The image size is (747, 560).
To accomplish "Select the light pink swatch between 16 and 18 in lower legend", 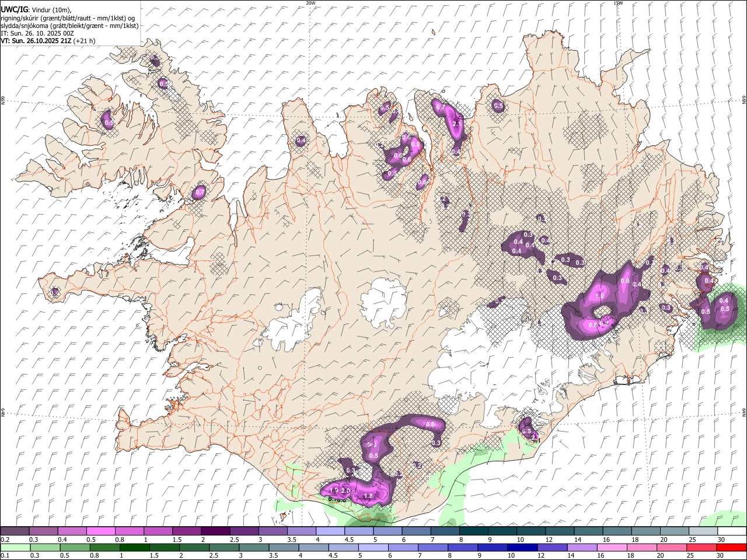I will (x=612, y=547).
